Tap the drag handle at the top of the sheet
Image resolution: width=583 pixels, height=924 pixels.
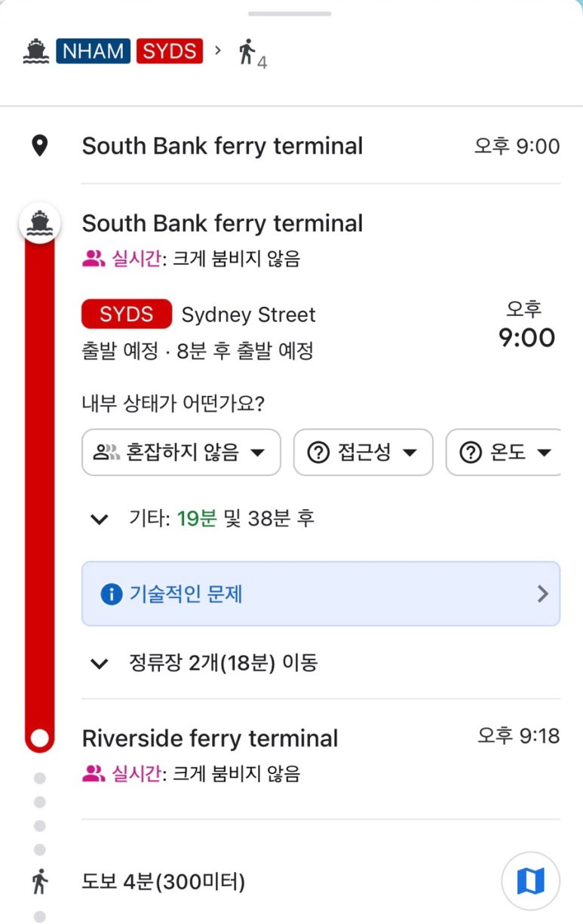pyautogui.click(x=290, y=14)
